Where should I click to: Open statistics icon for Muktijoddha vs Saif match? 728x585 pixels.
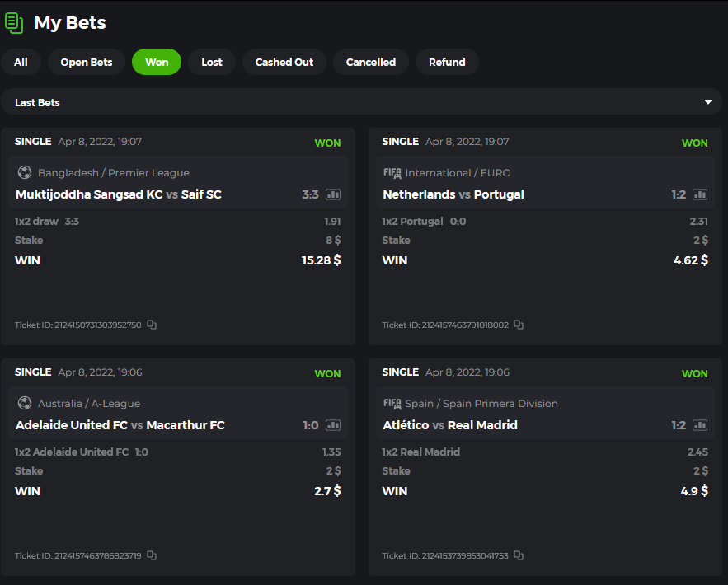click(333, 195)
